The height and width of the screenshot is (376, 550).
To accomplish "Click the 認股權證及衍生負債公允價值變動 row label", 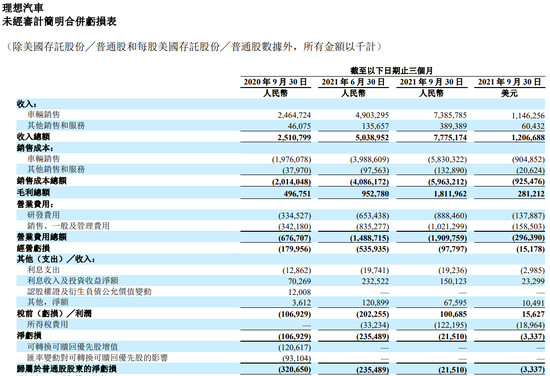I will [x=89, y=291].
